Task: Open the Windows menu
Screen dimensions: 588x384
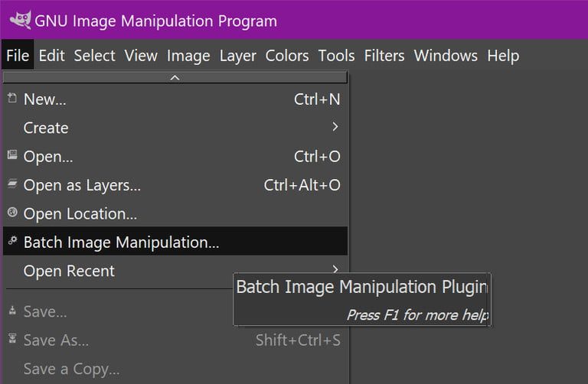Action: pos(446,56)
